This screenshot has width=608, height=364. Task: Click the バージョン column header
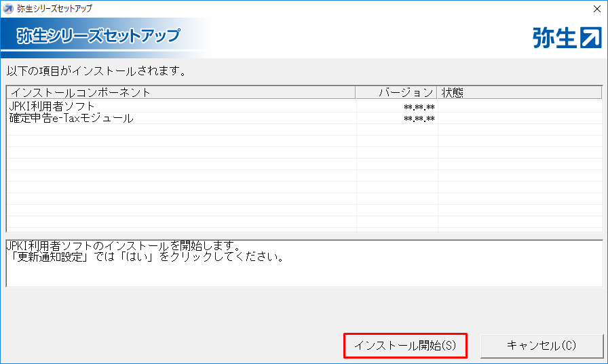pyautogui.click(x=396, y=93)
